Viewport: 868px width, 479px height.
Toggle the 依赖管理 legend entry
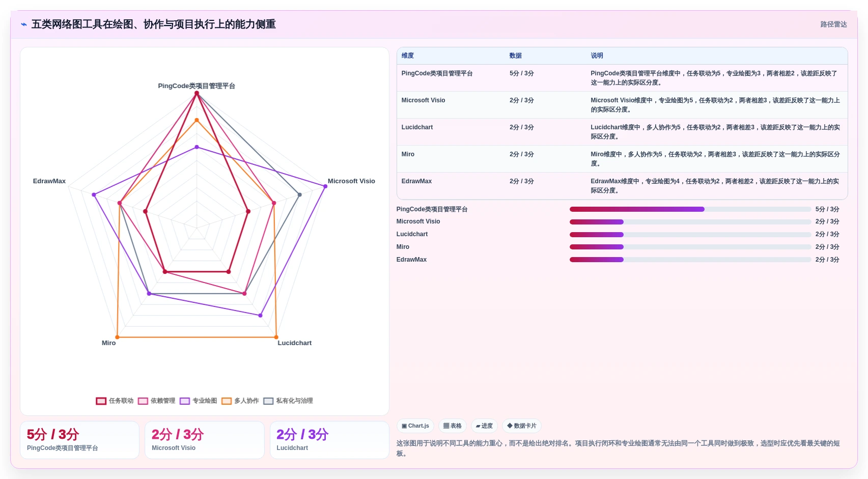click(x=157, y=401)
